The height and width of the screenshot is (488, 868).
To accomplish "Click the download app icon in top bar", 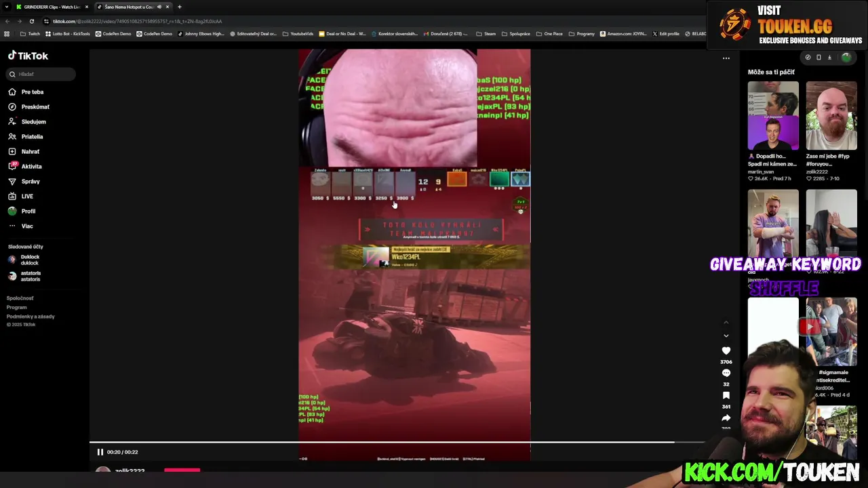I will (x=829, y=58).
